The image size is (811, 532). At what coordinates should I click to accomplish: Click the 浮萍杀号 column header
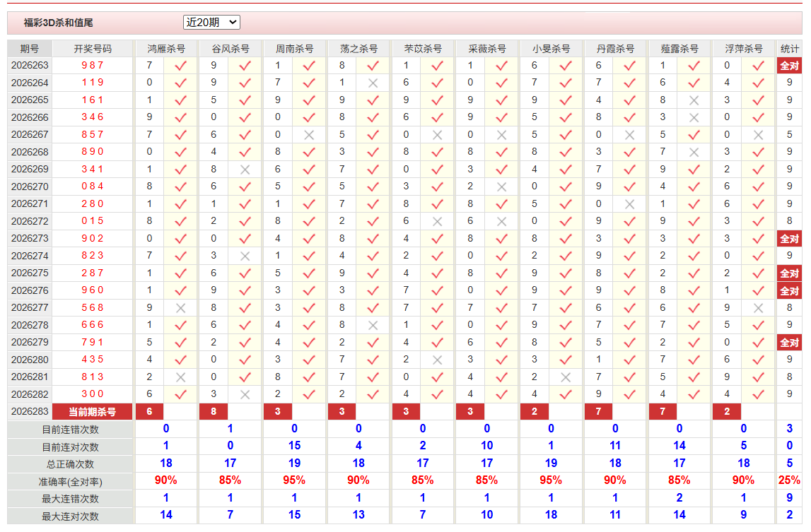743,49
